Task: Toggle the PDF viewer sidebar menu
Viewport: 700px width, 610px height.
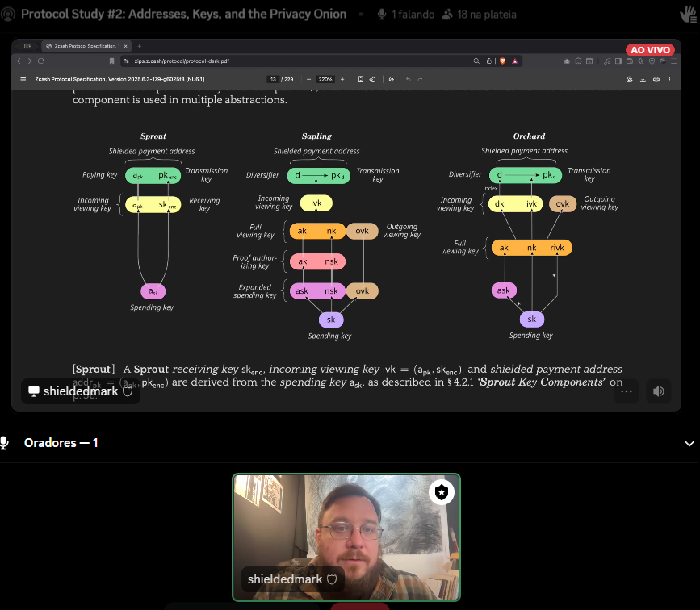Action: 23,79
